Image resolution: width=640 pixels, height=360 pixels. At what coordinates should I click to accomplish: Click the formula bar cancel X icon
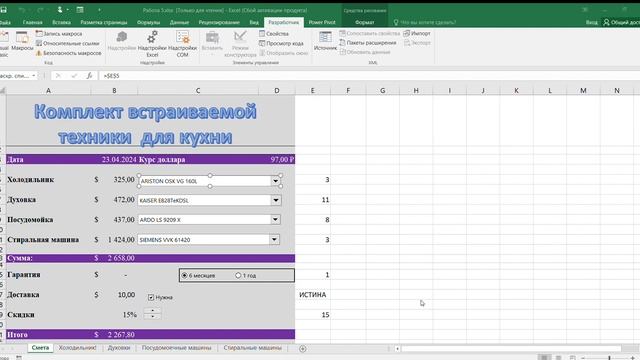point(58,76)
